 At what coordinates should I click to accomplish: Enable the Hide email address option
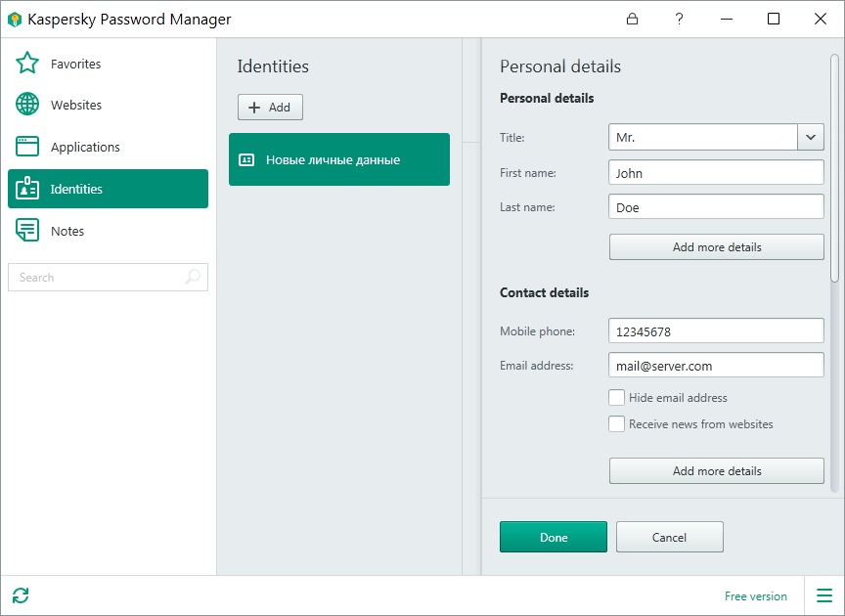pos(616,397)
